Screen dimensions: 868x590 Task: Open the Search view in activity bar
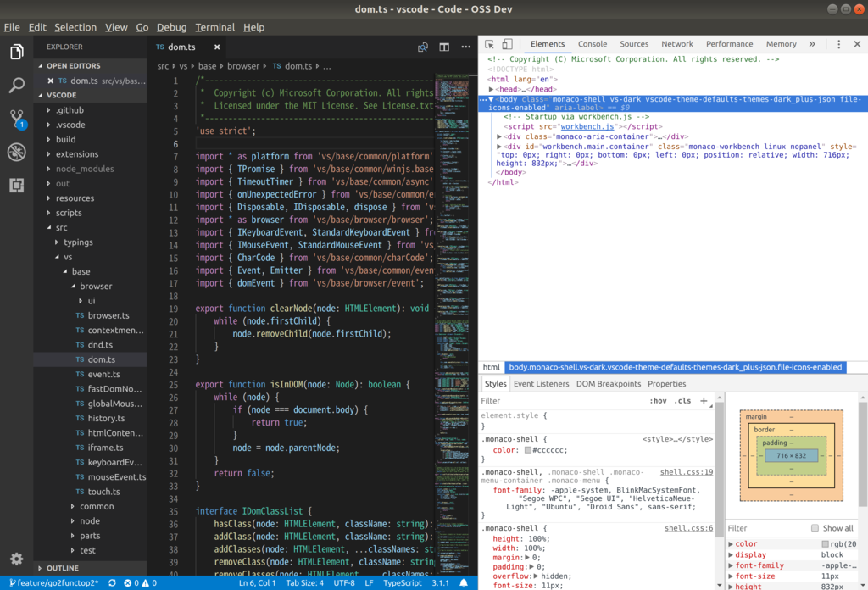(x=17, y=86)
